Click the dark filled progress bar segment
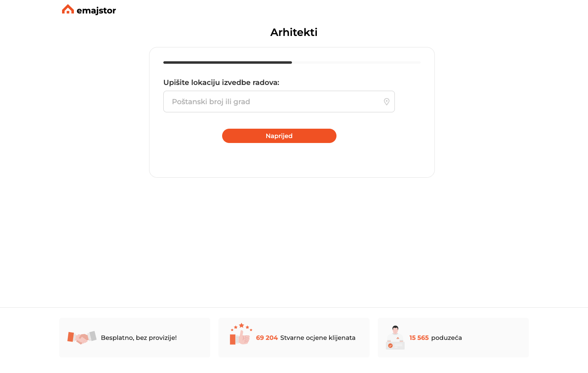Screen dimensions: 588x373 pyautogui.click(x=227, y=63)
